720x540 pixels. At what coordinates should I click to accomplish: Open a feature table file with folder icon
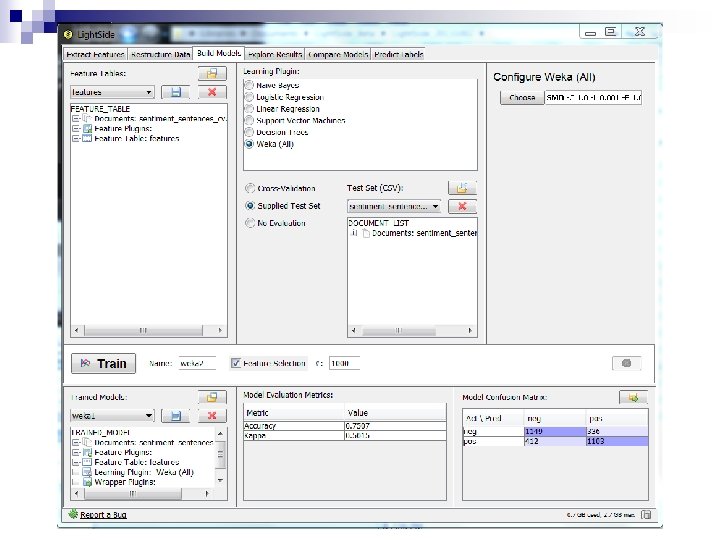[212, 73]
